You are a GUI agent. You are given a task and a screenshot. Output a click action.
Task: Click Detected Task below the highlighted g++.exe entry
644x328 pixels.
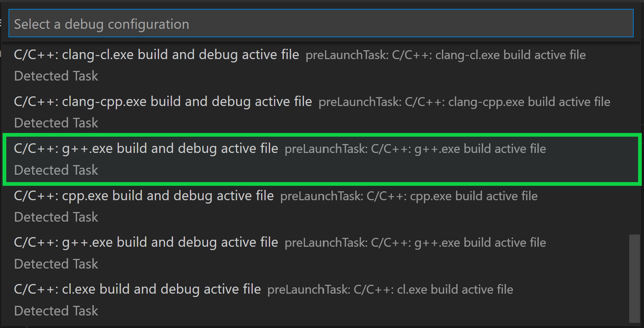click(x=56, y=170)
